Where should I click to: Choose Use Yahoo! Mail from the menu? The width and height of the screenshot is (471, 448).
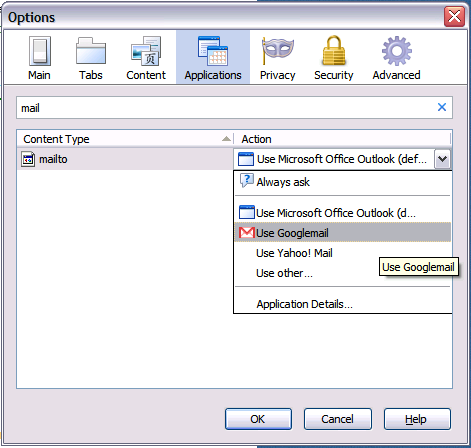click(342, 253)
